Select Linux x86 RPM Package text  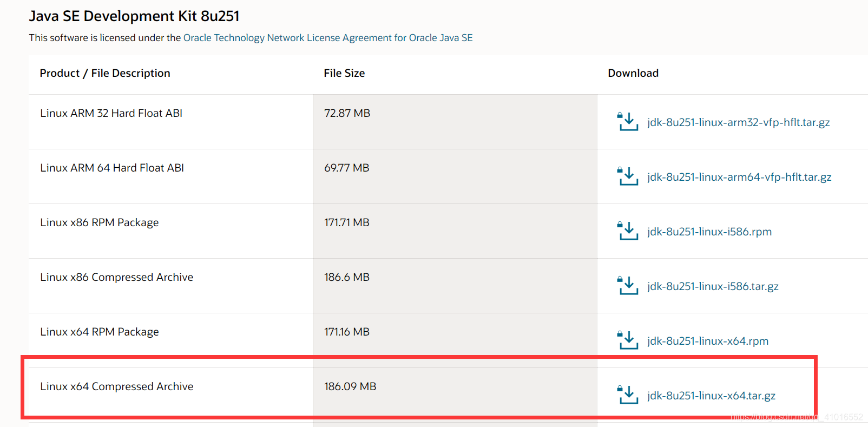point(100,222)
